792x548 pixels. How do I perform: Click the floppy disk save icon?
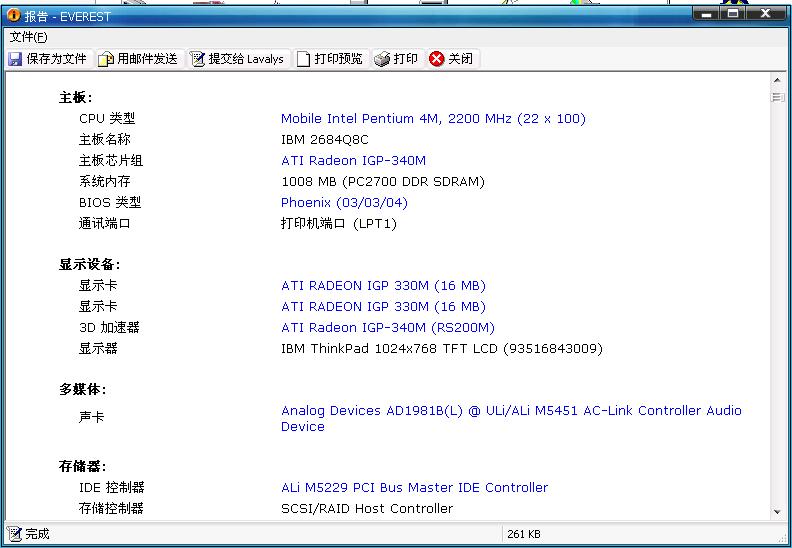coord(15,59)
